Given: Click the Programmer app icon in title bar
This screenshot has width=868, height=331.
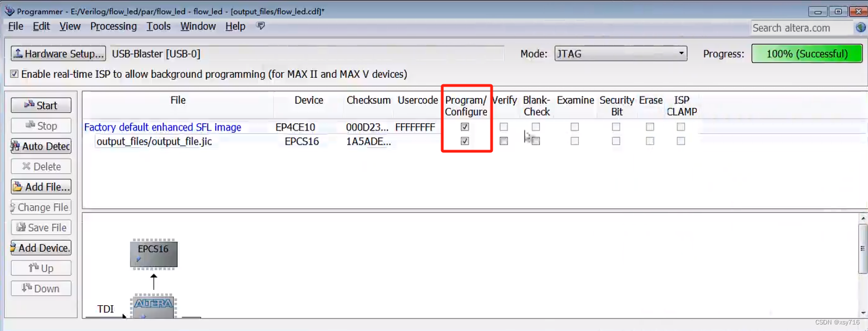Looking at the screenshot, I should tap(9, 10).
